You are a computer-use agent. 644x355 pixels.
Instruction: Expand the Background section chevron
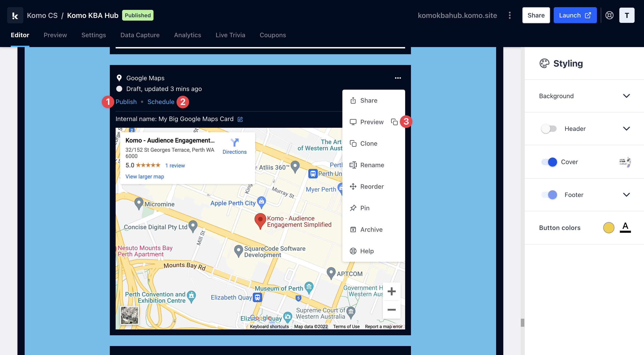626,96
